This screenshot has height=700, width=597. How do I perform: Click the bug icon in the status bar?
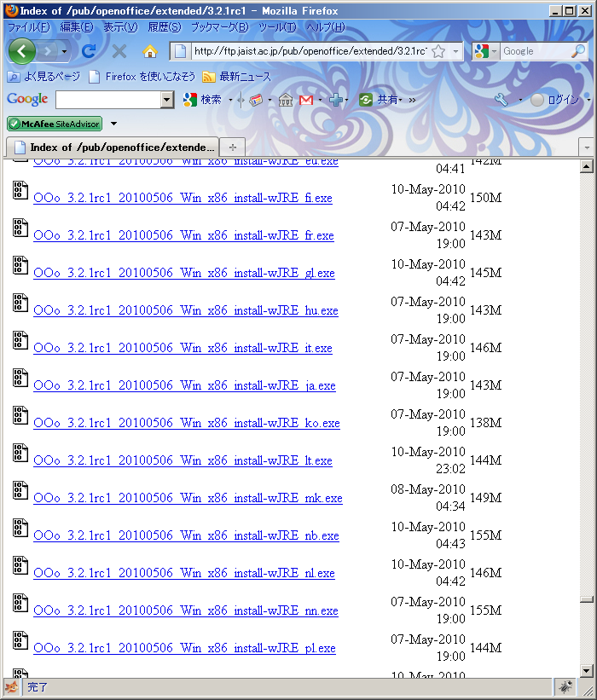(565, 687)
